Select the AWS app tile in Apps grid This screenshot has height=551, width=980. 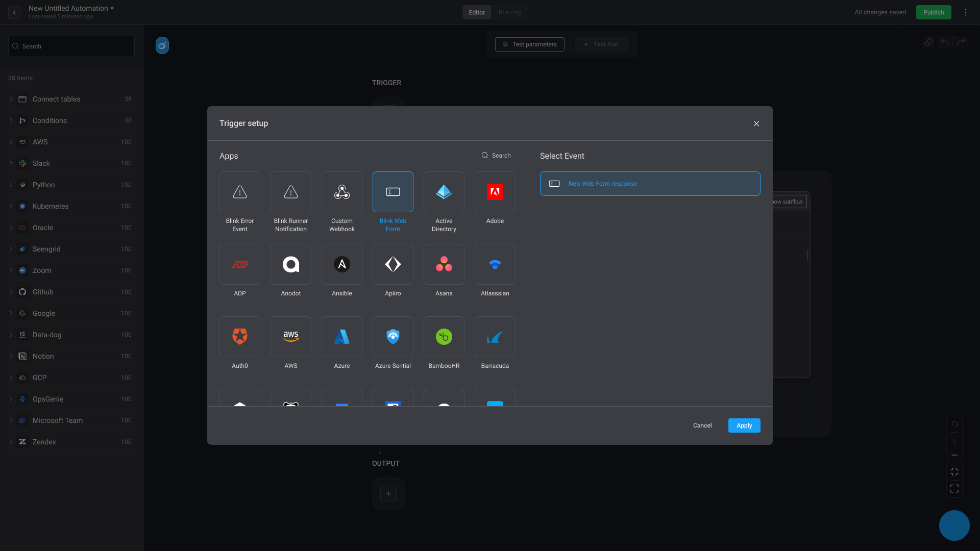pos(291,337)
